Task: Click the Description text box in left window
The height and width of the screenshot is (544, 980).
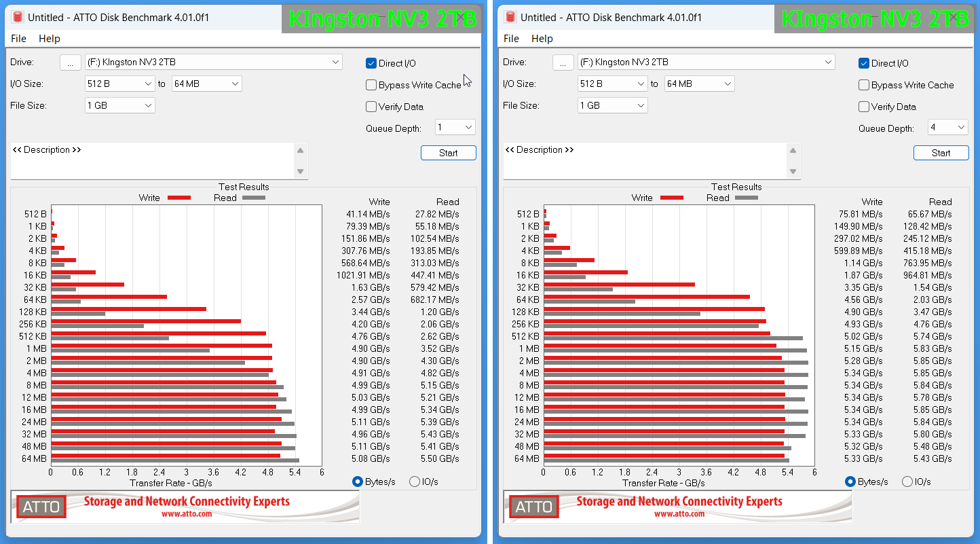Action: [153, 161]
